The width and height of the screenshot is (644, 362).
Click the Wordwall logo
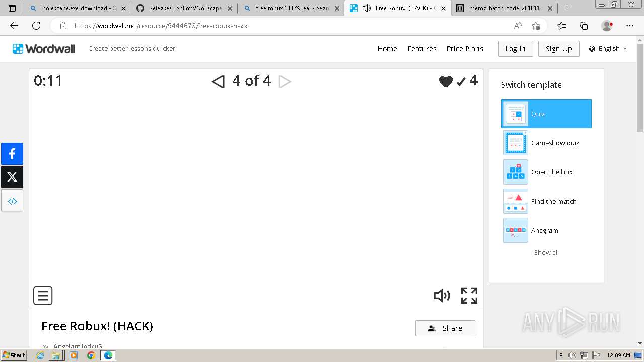[44, 49]
